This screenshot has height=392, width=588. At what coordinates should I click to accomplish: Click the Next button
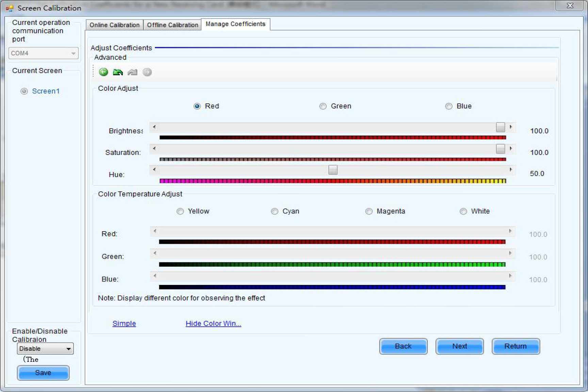click(x=459, y=346)
